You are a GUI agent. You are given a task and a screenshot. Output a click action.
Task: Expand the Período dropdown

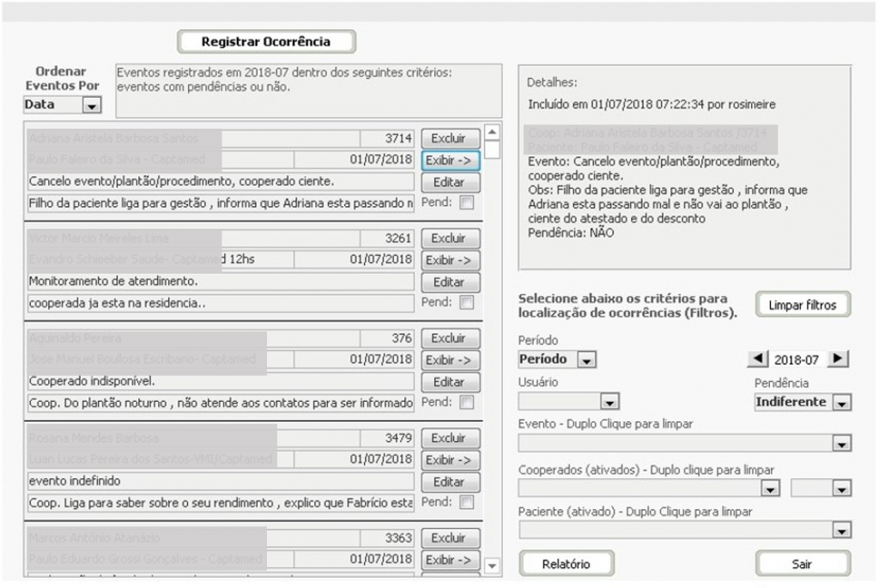coord(586,360)
